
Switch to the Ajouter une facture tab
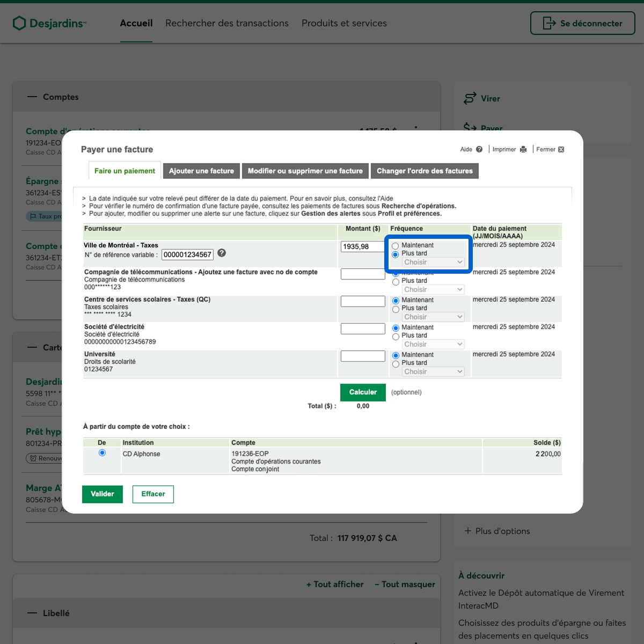click(x=201, y=171)
